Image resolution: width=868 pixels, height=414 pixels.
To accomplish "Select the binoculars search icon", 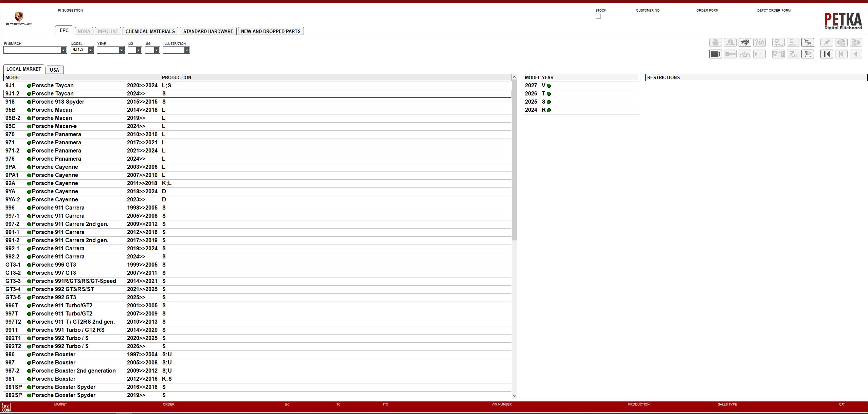I will (x=745, y=42).
